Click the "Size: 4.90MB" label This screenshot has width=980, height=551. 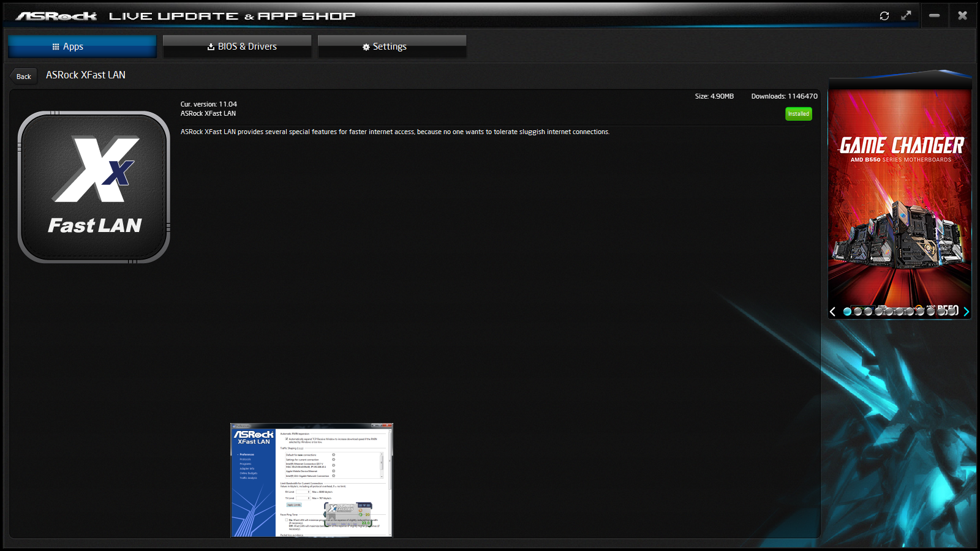(714, 96)
